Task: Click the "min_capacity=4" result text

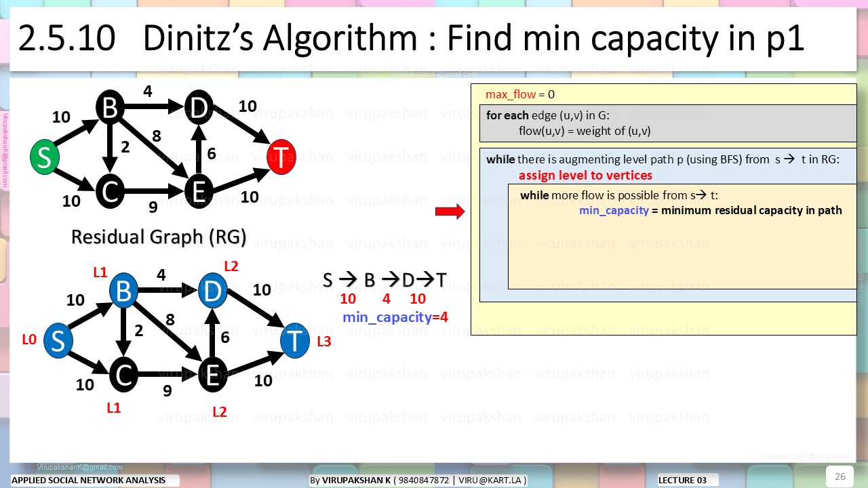Action: 395,317
